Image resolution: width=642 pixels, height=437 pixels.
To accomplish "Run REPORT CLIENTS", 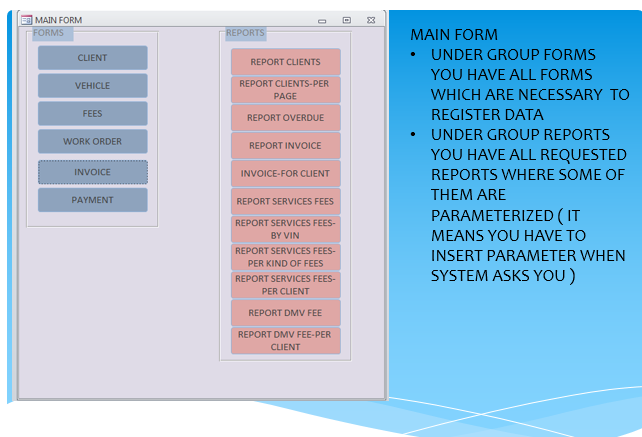I will (x=285, y=62).
